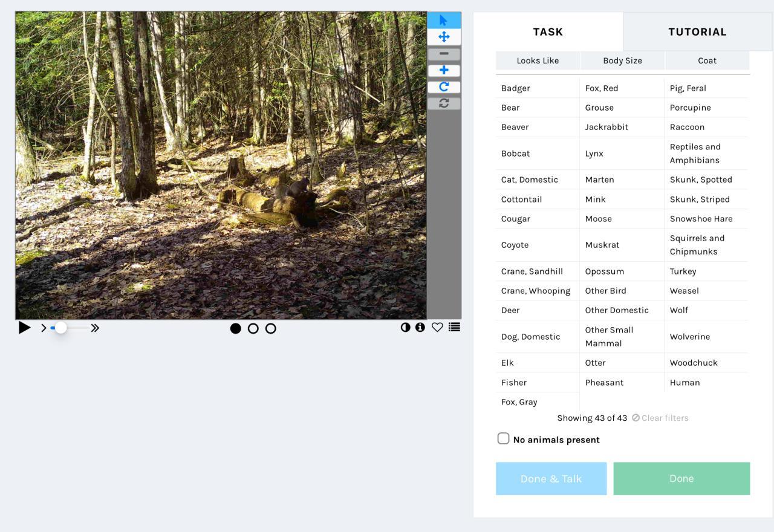The height and width of the screenshot is (532, 774).
Task: Select the first frame dot
Action: point(236,328)
